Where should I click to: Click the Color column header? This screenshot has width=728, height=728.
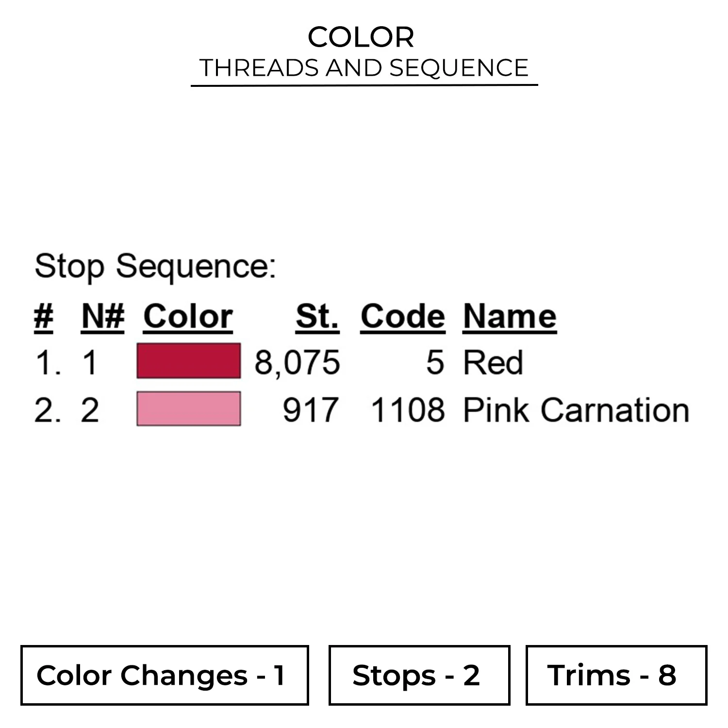pos(188,317)
